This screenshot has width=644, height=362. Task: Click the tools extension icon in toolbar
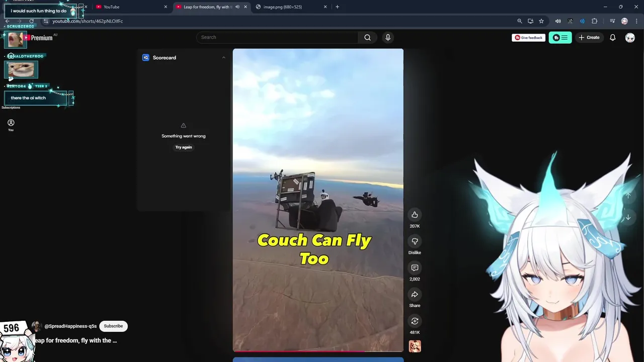point(570,21)
